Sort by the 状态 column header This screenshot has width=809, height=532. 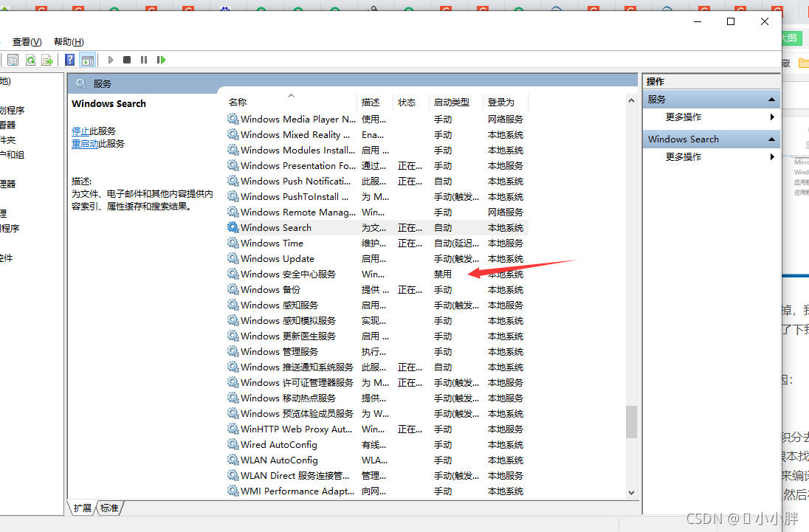(411, 102)
